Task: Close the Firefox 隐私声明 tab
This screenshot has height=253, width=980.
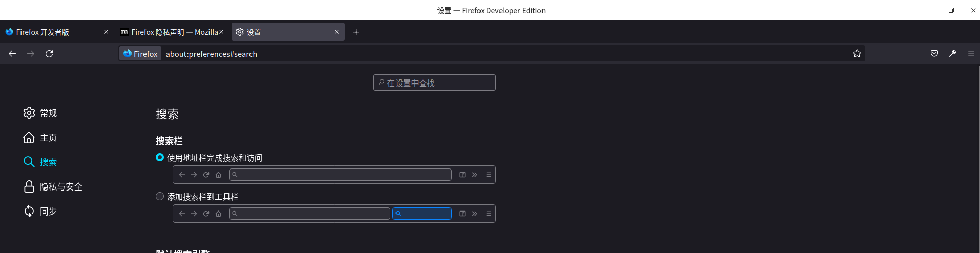Action: click(221, 32)
